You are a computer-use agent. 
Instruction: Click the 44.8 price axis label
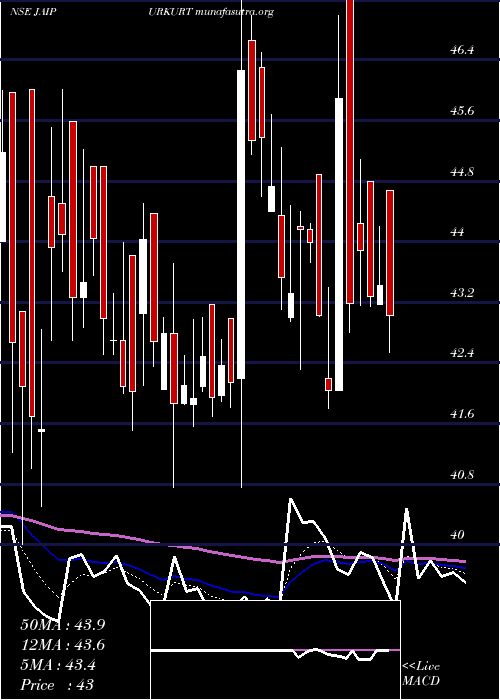(x=462, y=172)
